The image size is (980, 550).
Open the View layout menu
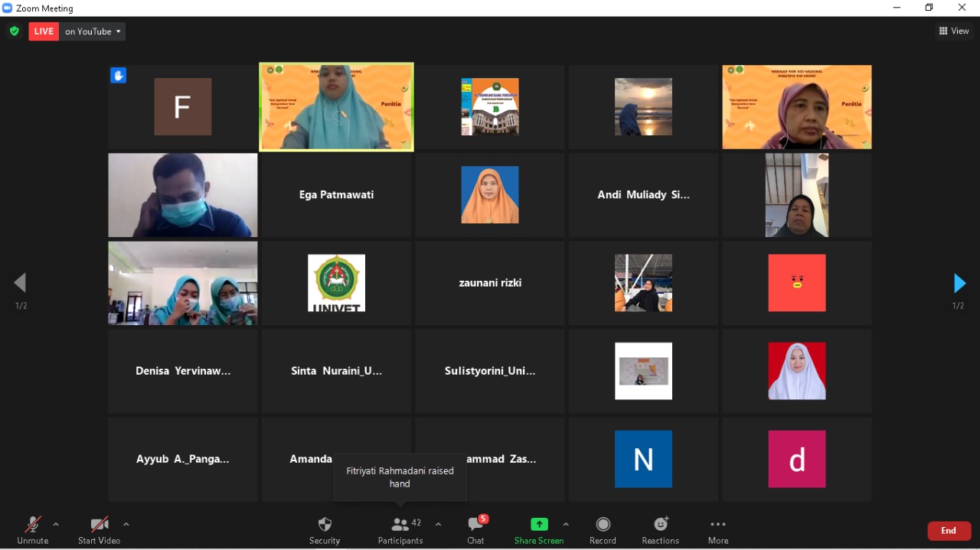(954, 31)
